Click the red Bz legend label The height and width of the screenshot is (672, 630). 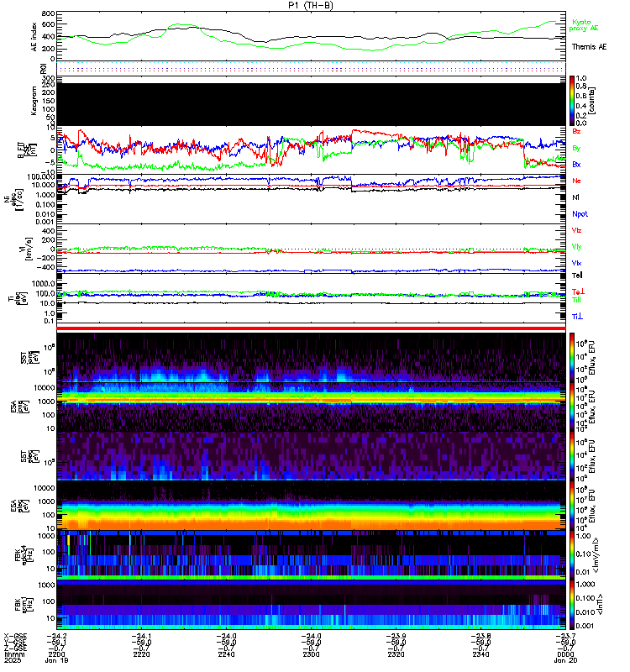(576, 131)
